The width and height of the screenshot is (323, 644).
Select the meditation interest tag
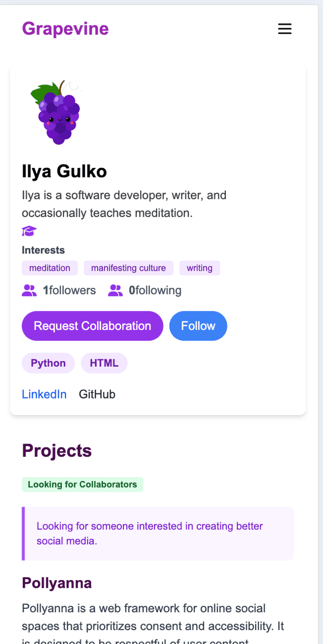click(x=50, y=268)
